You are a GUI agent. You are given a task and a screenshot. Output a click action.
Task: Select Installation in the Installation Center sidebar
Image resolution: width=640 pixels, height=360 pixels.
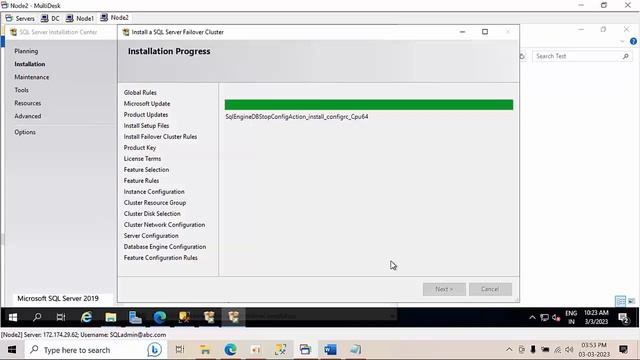[30, 64]
